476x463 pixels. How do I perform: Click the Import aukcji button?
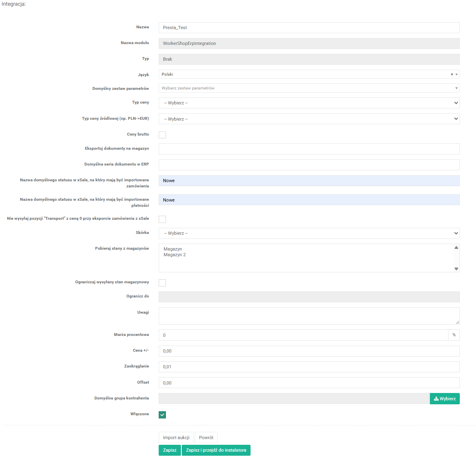pos(176,438)
